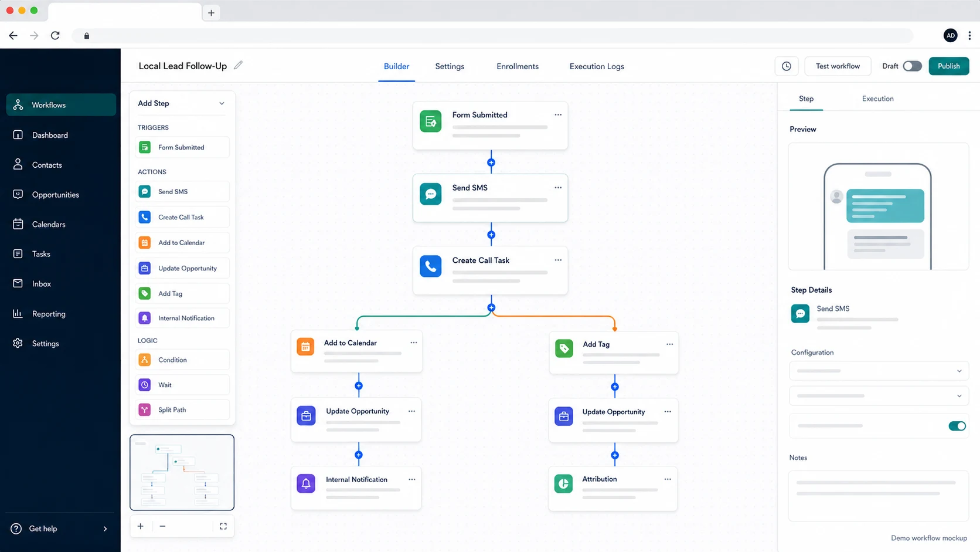Toggle the Configuration switch in step panel
The image size is (980, 552).
point(957,426)
